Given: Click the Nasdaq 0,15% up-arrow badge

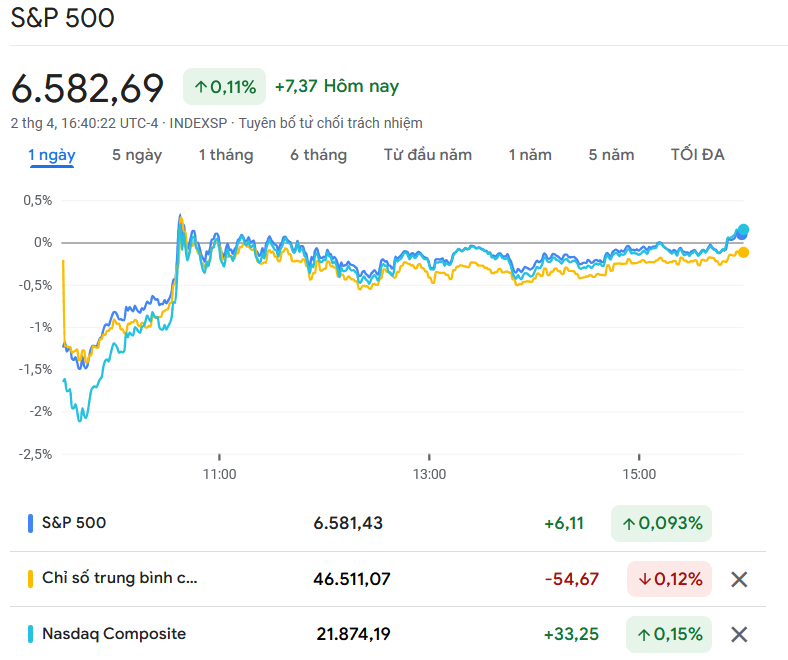Looking at the screenshot, I should 669,634.
